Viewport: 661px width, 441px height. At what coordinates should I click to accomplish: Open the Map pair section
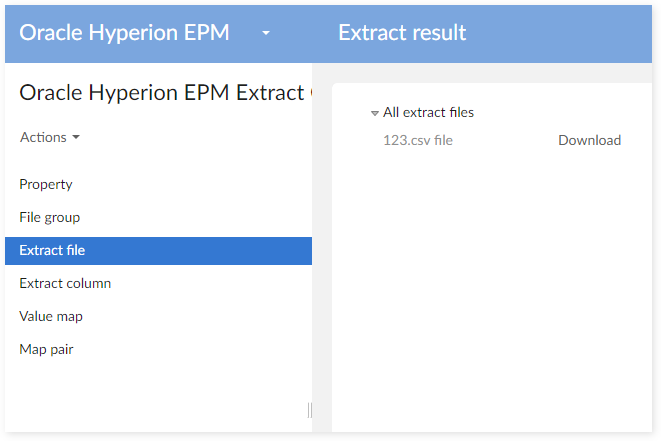pos(46,349)
